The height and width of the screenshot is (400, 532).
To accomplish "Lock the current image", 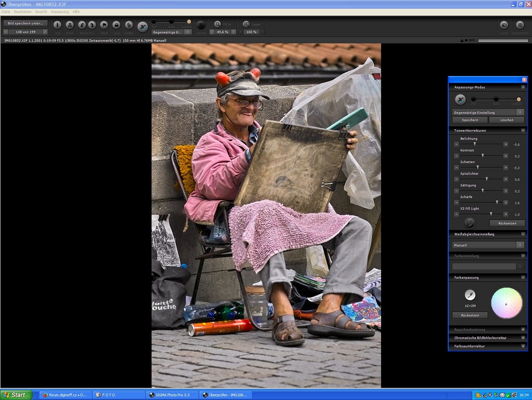I will pos(116,25).
